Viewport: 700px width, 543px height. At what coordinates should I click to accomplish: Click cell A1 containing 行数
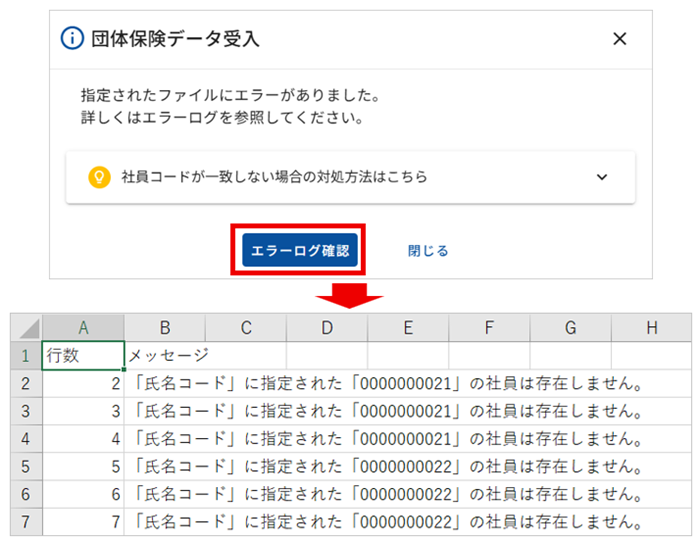[x=83, y=356]
